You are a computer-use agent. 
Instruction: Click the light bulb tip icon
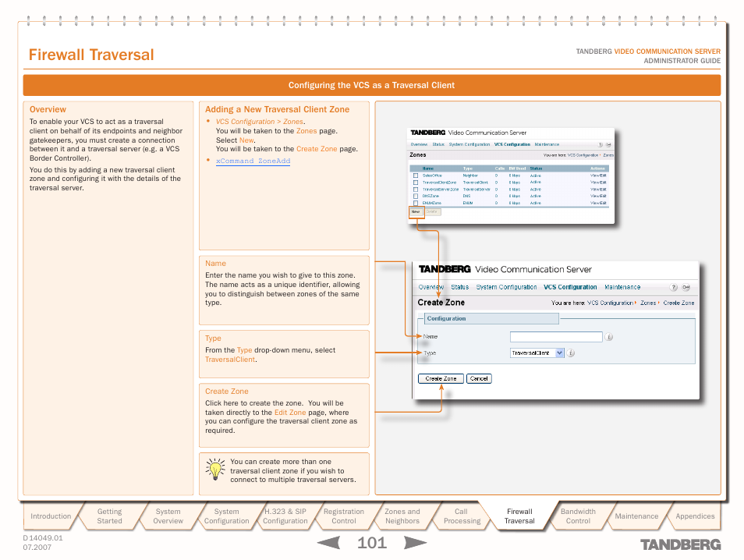coord(215,470)
